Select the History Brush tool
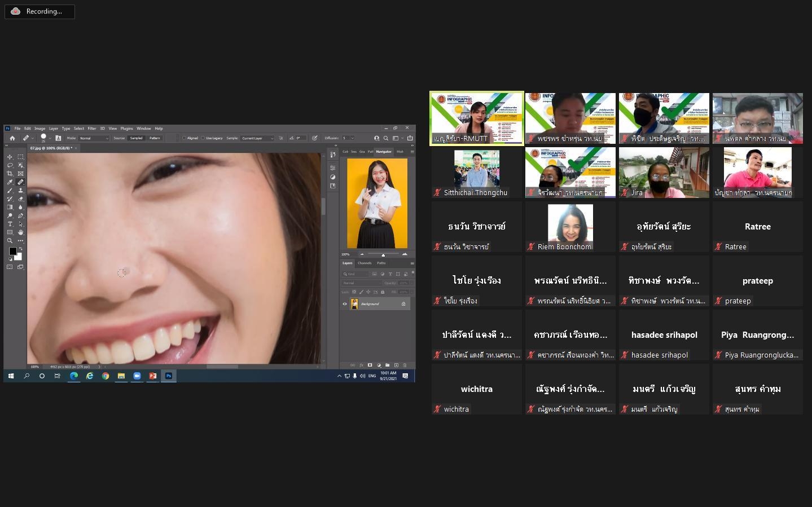The height and width of the screenshot is (507, 812). (x=10, y=199)
